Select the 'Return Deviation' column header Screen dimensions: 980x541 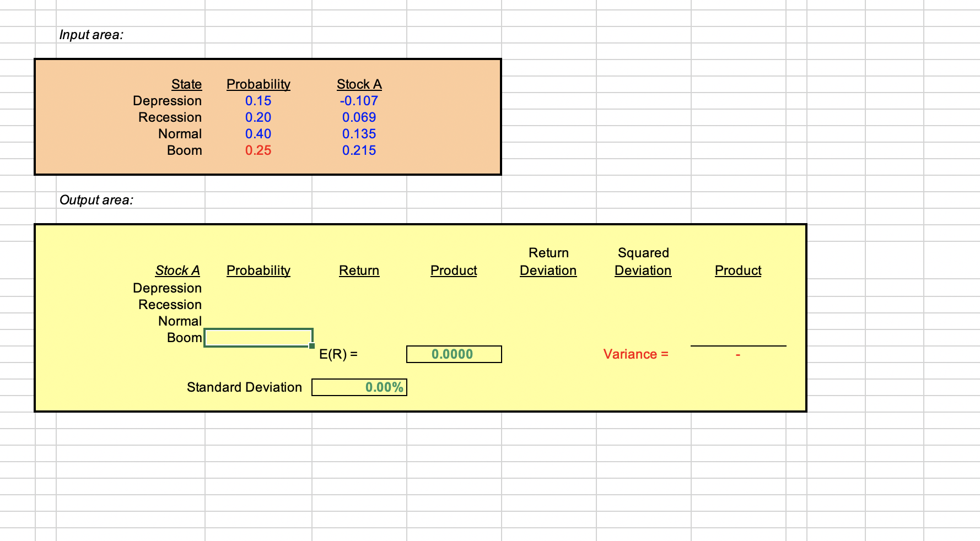[x=548, y=262]
